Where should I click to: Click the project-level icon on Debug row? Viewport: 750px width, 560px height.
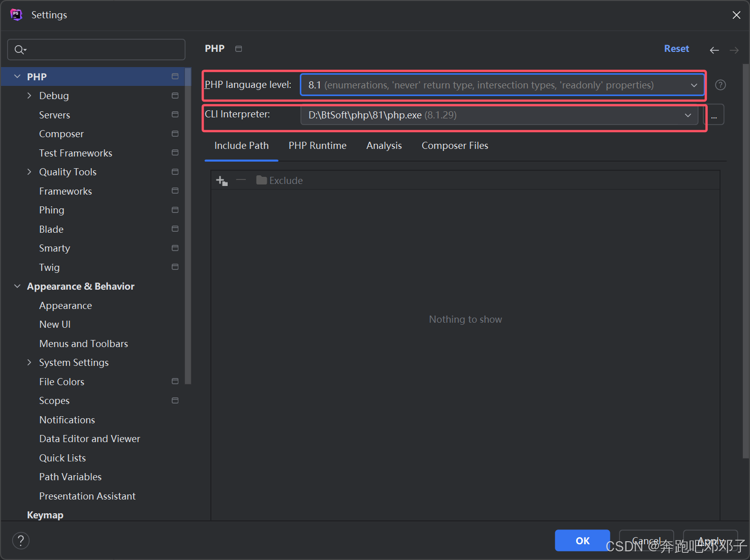click(x=175, y=96)
